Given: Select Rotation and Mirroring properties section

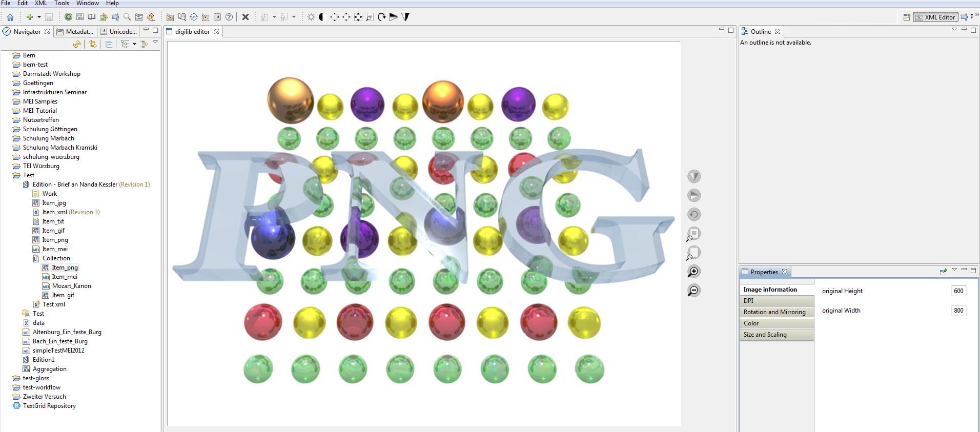Looking at the screenshot, I should point(774,312).
